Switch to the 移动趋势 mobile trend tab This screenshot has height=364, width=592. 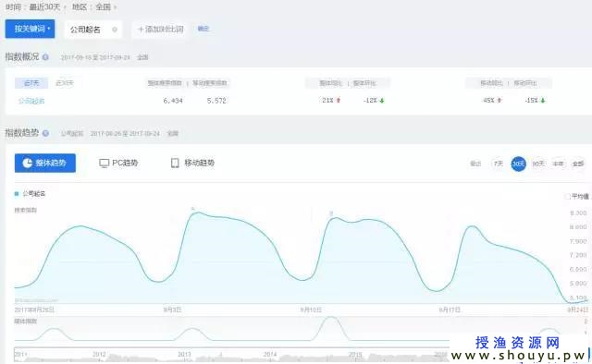point(192,163)
